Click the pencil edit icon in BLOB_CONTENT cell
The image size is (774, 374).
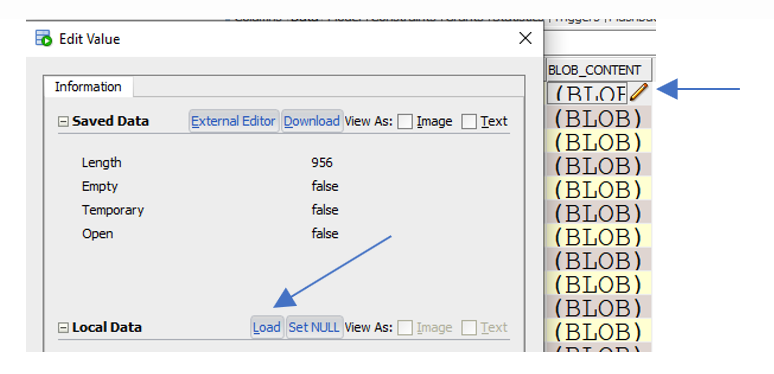639,92
